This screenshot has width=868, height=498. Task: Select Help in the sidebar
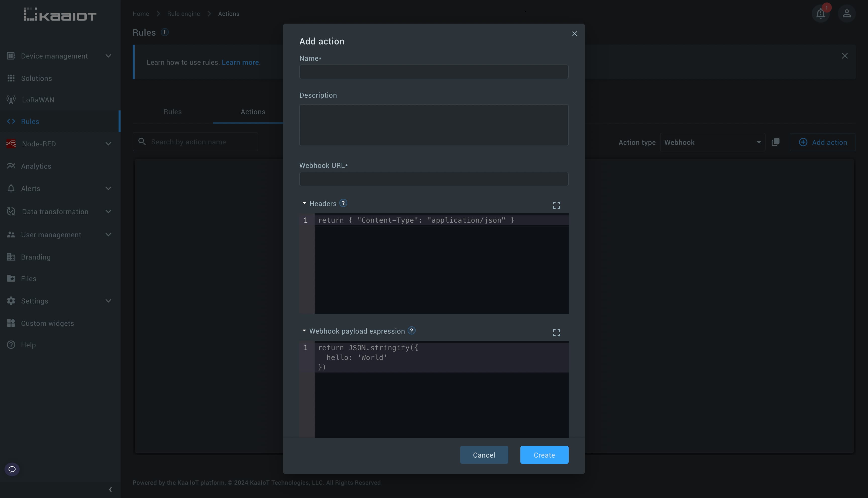60,345
